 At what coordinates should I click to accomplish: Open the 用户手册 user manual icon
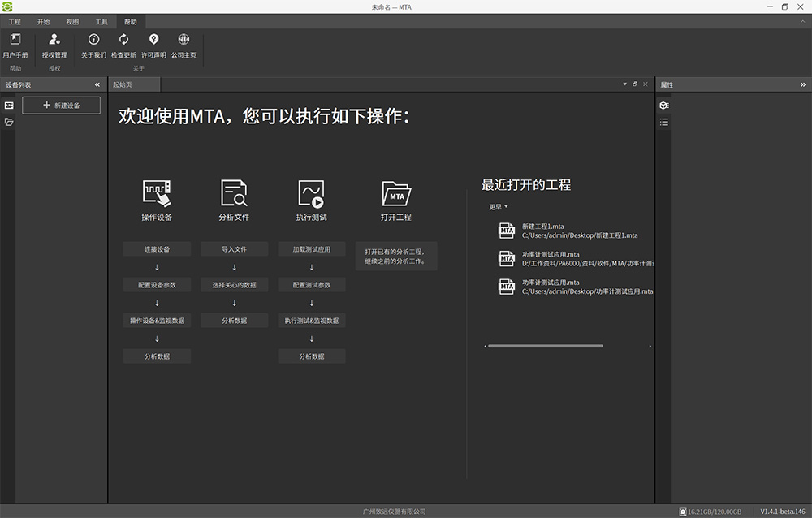pyautogui.click(x=15, y=40)
